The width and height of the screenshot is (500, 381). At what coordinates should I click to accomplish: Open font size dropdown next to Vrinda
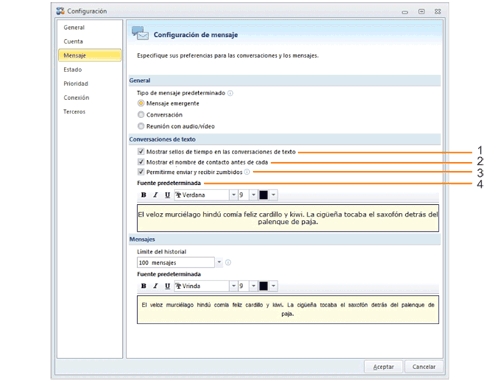[x=253, y=286]
